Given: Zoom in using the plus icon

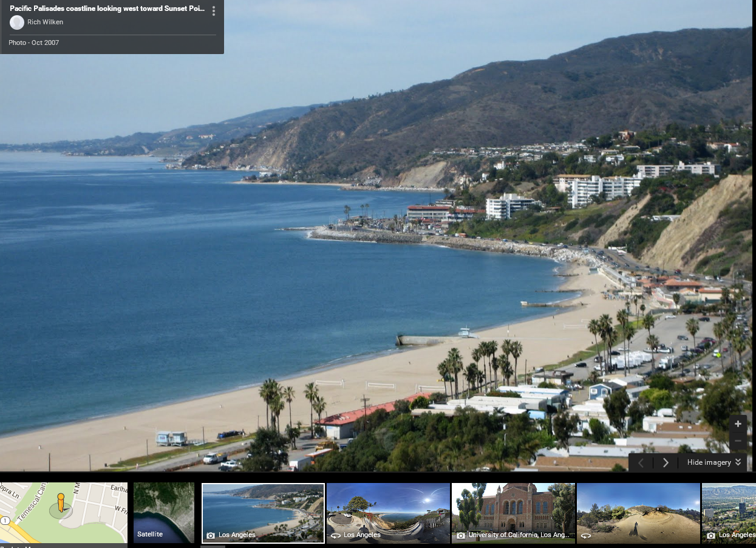Looking at the screenshot, I should pyautogui.click(x=737, y=423).
